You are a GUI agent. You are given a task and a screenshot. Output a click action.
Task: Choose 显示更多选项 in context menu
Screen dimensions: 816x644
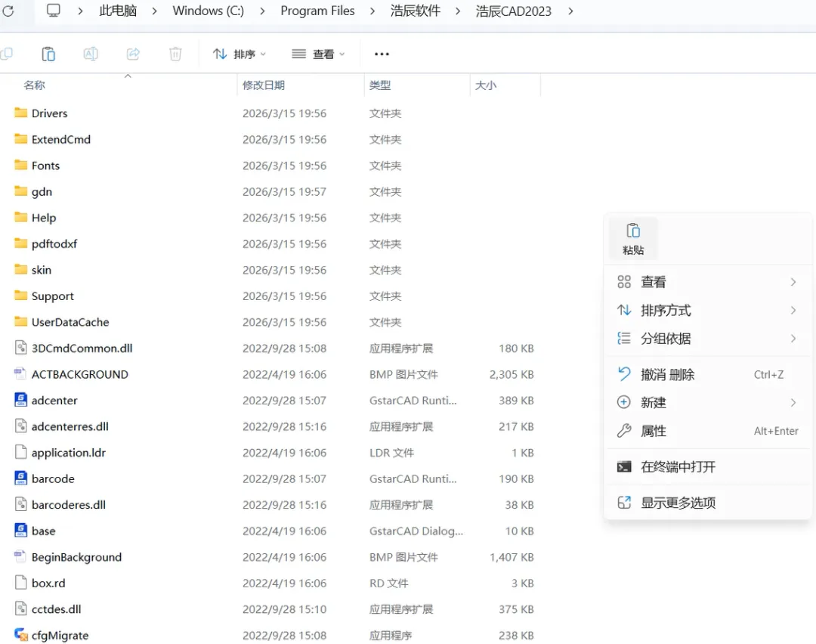pyautogui.click(x=707, y=503)
